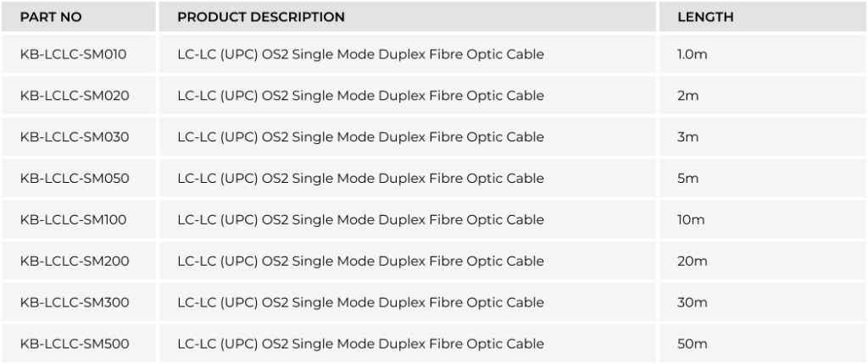The height and width of the screenshot is (364, 868).
Task: Click the LENGTH column header
Action: click(705, 17)
